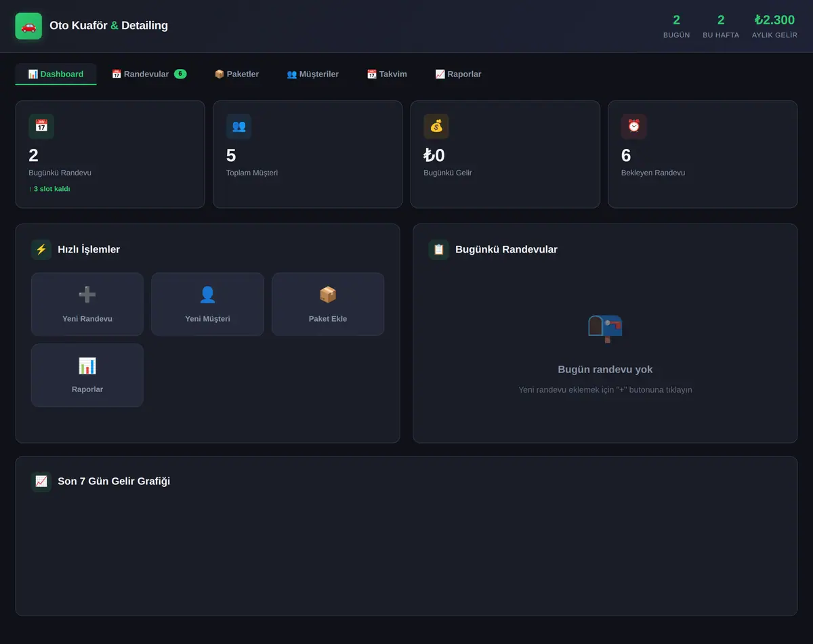Click the 'Son 7 Gün Gelir Grafiği' heading
Image resolution: width=813 pixels, height=644 pixels.
[114, 481]
